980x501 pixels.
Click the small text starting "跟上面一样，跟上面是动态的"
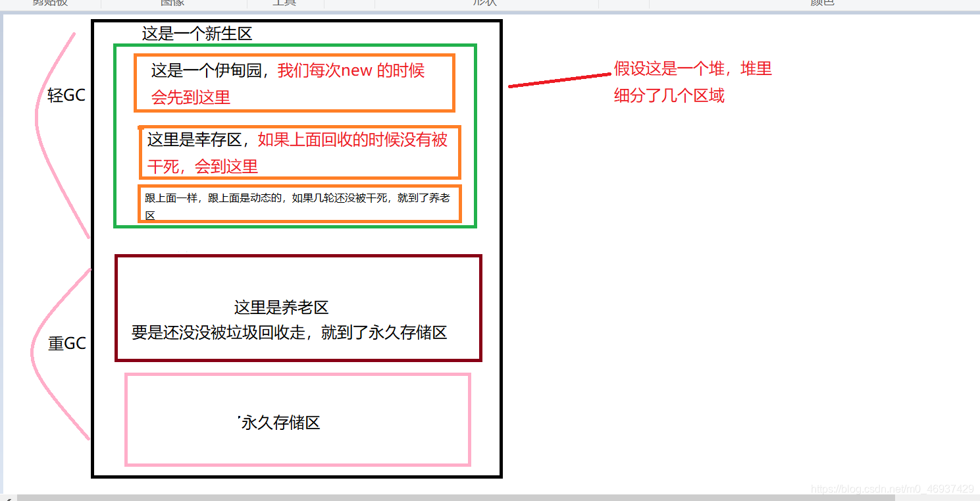[x=297, y=206]
